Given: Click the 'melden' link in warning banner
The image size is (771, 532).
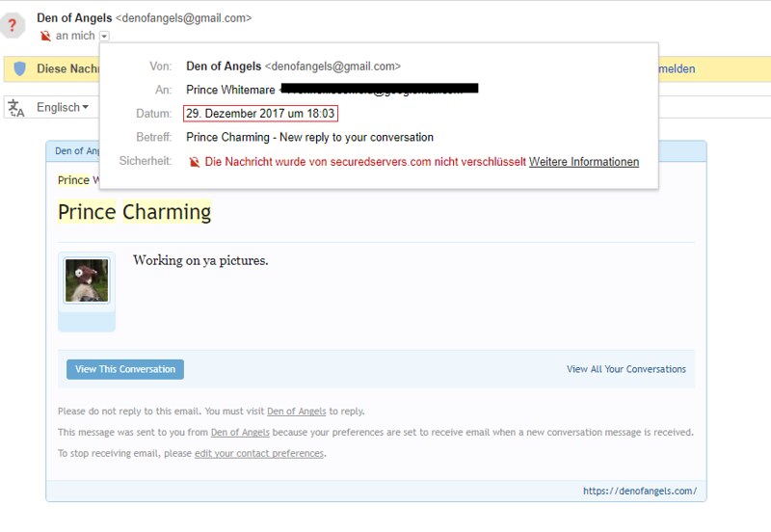Looking at the screenshot, I should click(678, 68).
